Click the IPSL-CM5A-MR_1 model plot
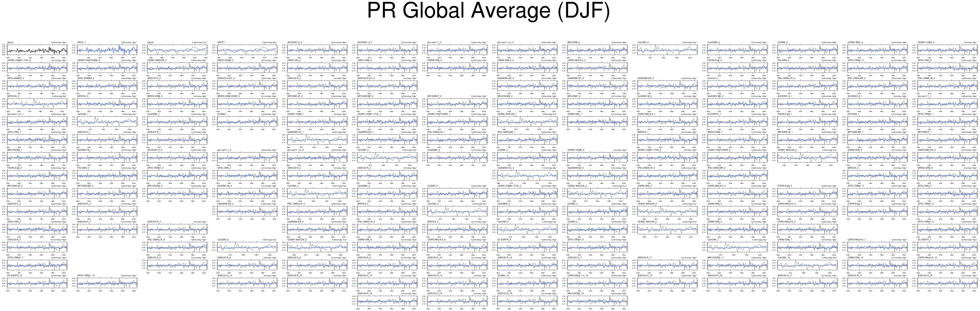980x311 pixels. [527, 140]
